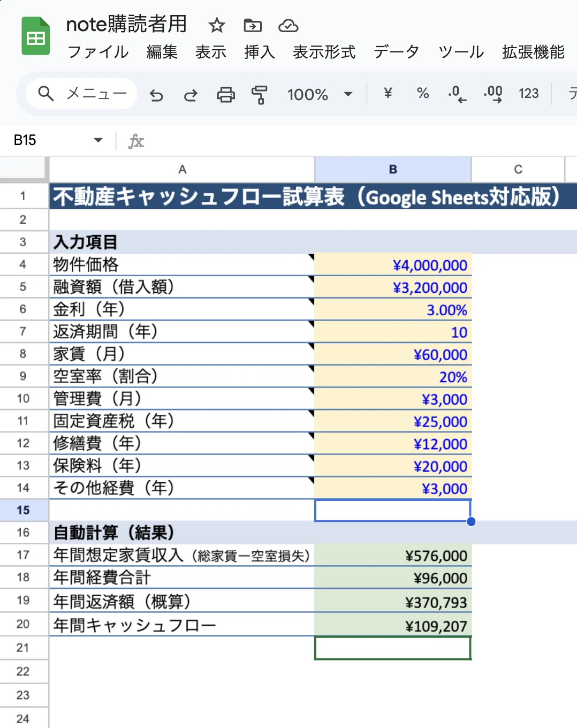Image resolution: width=577 pixels, height=728 pixels.
Task: Select the ¥96,000 cell
Action: pos(393,578)
